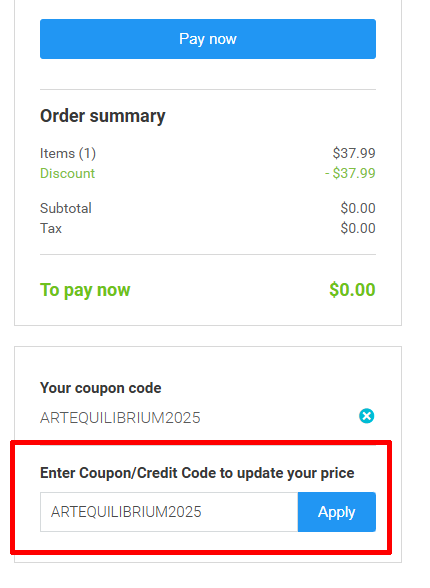Screen dimensions: 430x588
Task: Click the Tax $0.00 value
Action: [358, 228]
